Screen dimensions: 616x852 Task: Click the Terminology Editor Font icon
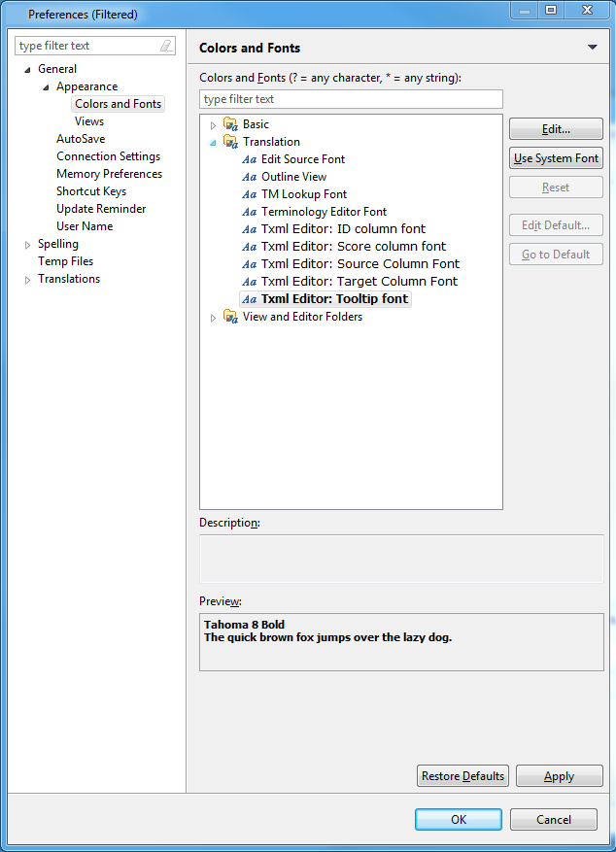coord(250,212)
